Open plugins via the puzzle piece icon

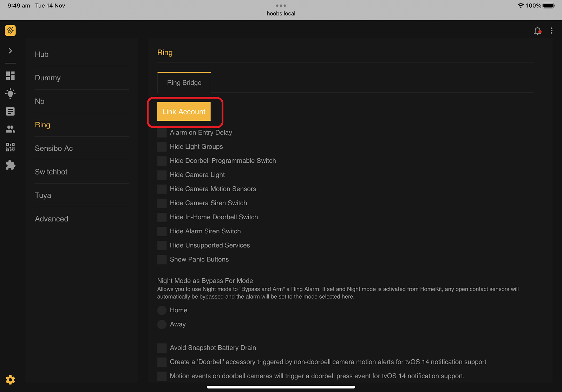point(10,165)
